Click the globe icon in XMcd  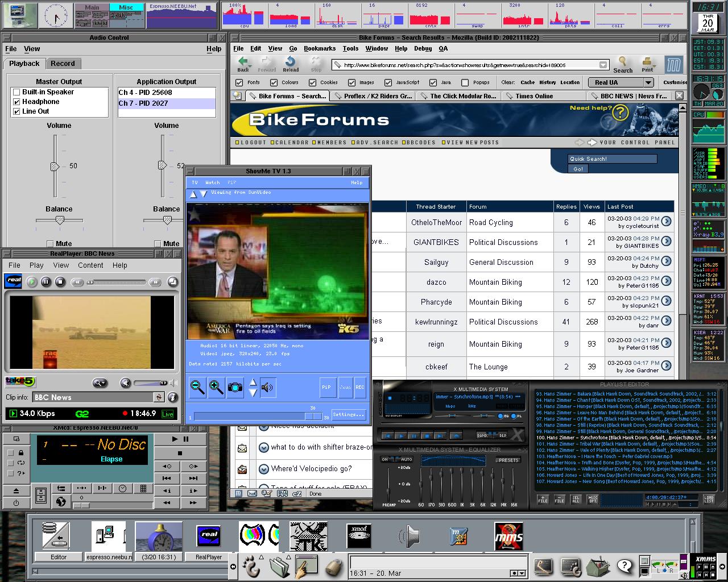[61, 501]
